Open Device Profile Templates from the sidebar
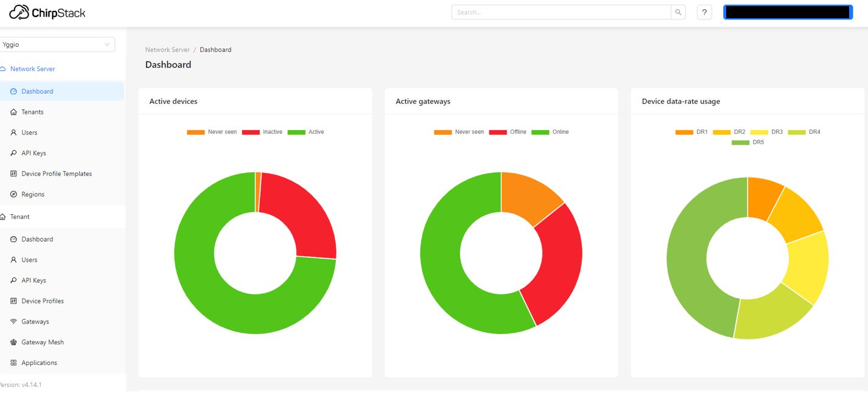The width and height of the screenshot is (868, 393). coord(13,173)
